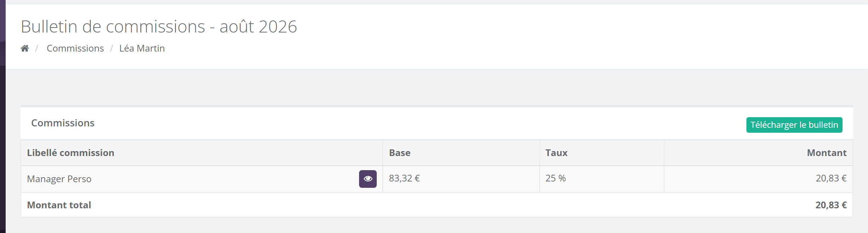
Task: Click the slash separator after home icon
Action: point(37,48)
